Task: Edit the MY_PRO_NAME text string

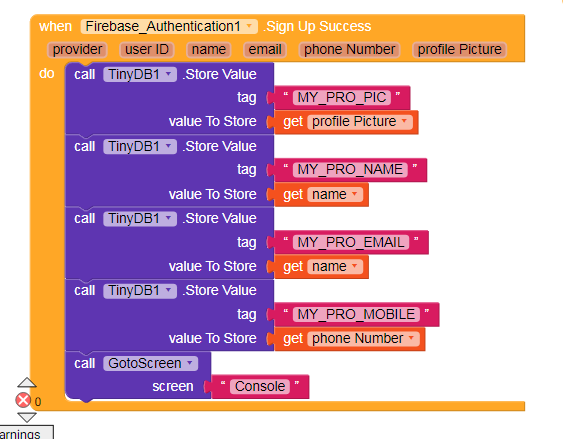Action: (350, 169)
